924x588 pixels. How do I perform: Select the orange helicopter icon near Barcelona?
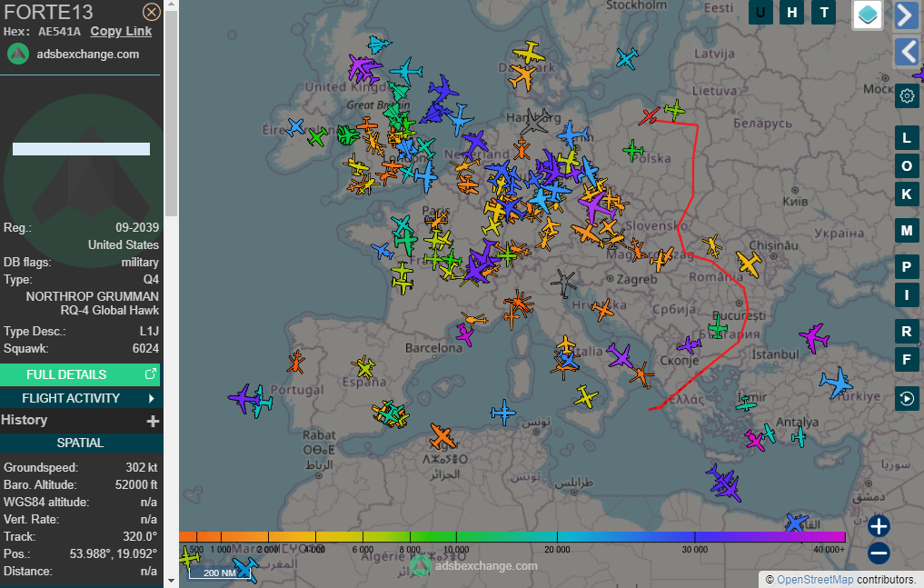473,319
